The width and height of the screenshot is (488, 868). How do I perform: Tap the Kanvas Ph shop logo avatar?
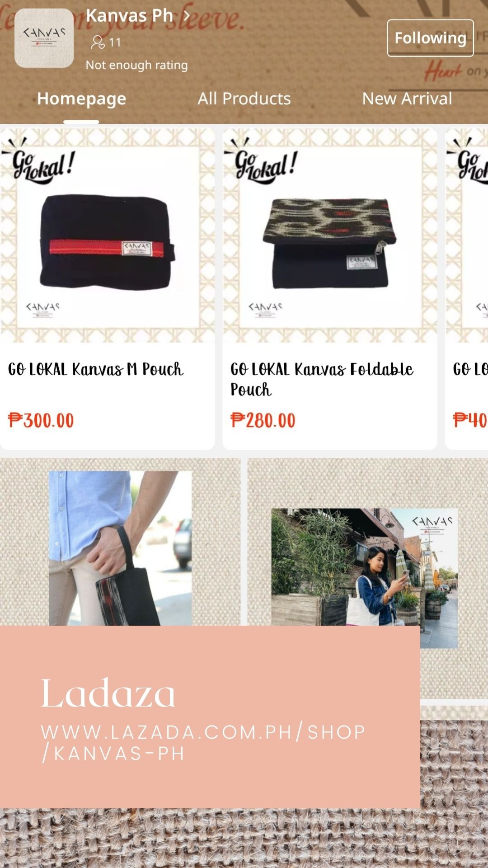[x=44, y=38]
